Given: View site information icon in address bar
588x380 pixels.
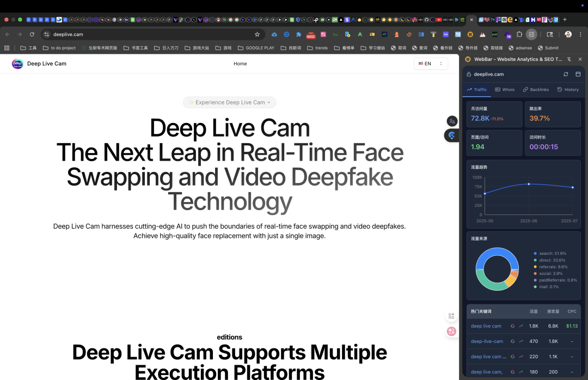Looking at the screenshot, I should click(x=46, y=34).
